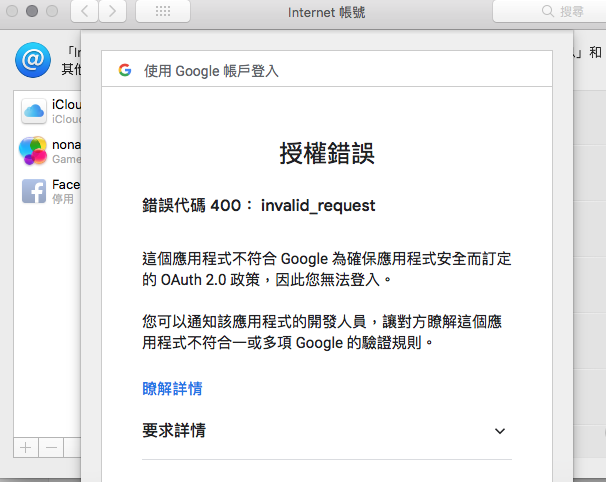This screenshot has height=482, width=606.
Task: Click the 要求詳情 heading text
Action: point(174,430)
